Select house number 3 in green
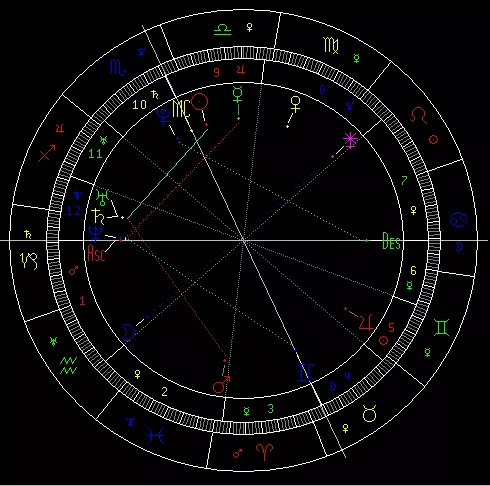 pos(271,408)
